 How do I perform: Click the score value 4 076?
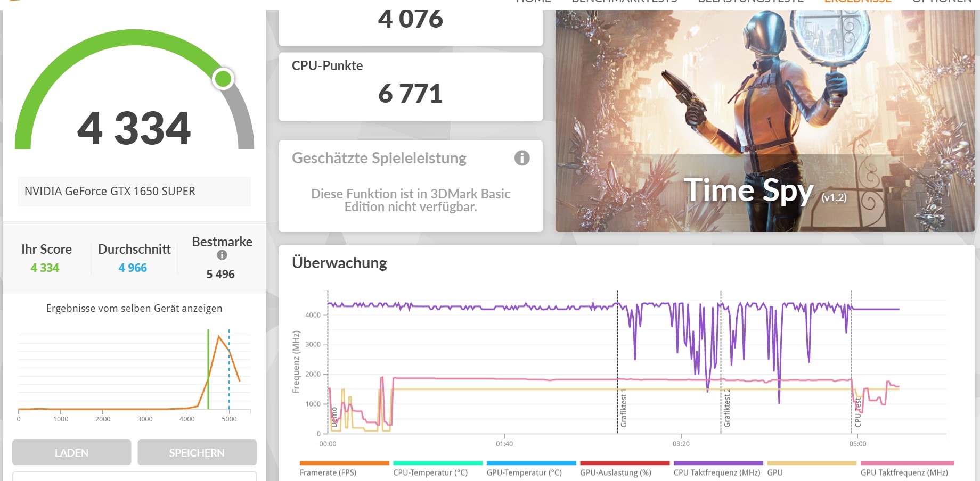410,20
